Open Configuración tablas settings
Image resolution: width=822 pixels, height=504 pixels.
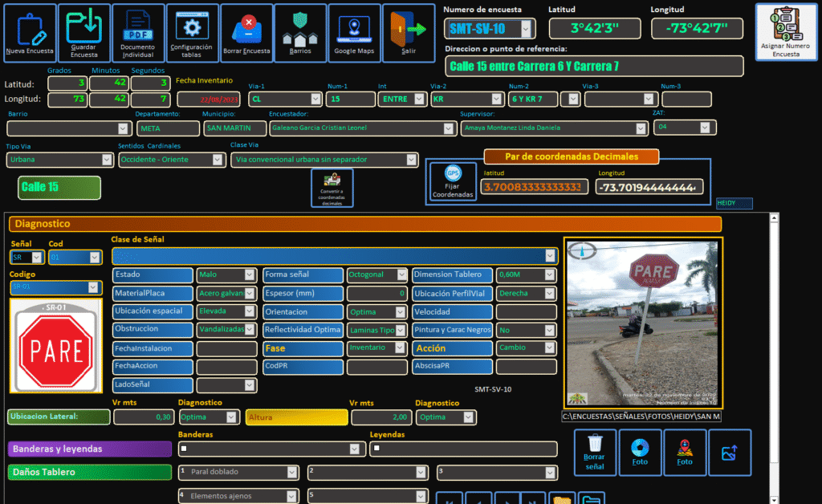[192, 33]
